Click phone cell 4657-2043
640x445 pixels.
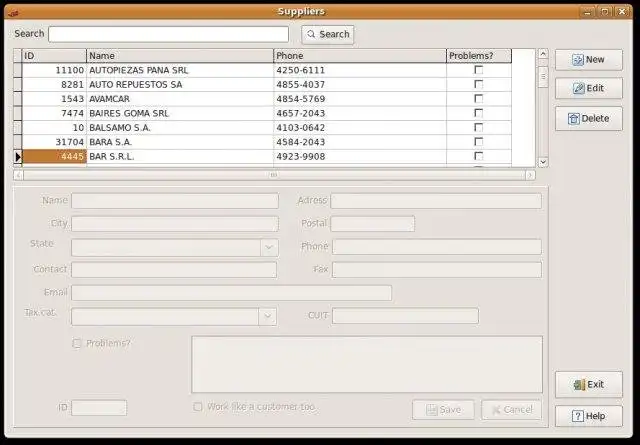(x=360, y=113)
